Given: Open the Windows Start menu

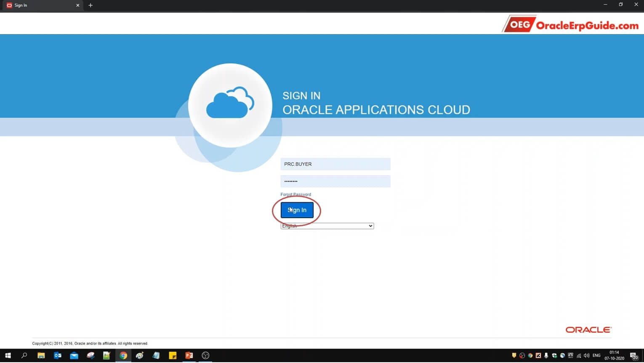Looking at the screenshot, I should coord(8,356).
